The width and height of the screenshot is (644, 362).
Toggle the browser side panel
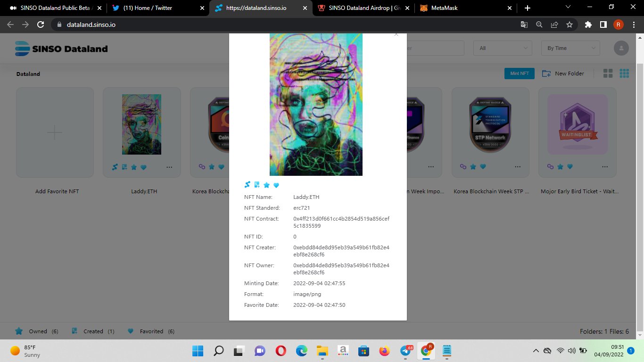click(x=603, y=25)
